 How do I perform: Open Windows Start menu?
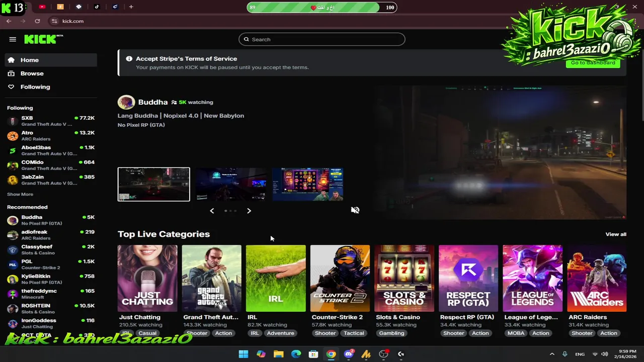coord(244,354)
